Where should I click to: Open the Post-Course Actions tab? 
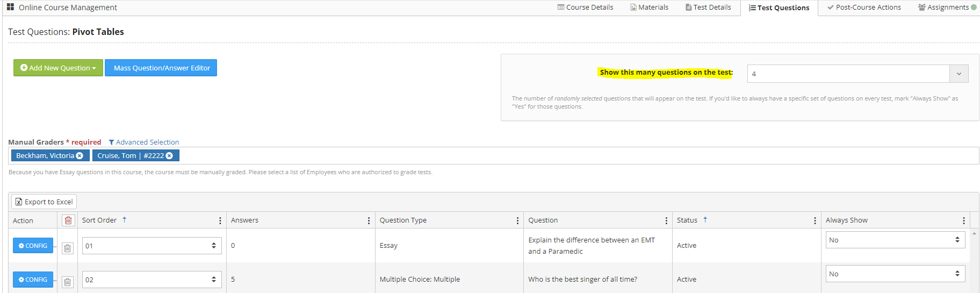tap(864, 8)
